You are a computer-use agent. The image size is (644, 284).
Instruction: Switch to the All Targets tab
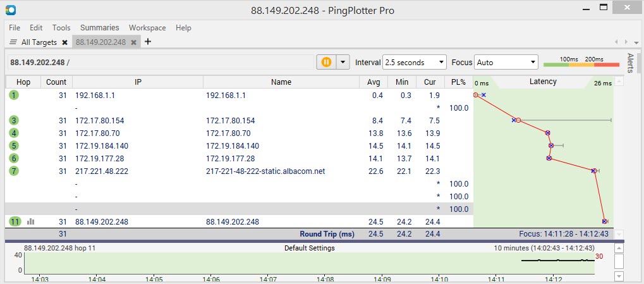tap(39, 42)
